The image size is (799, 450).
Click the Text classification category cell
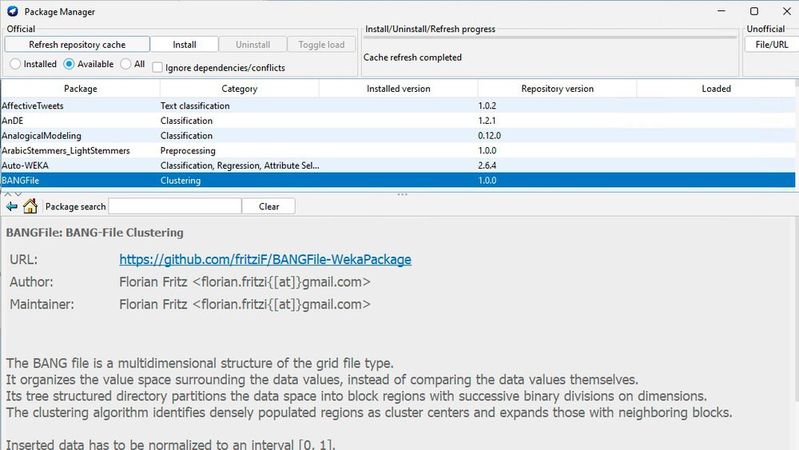pos(195,105)
